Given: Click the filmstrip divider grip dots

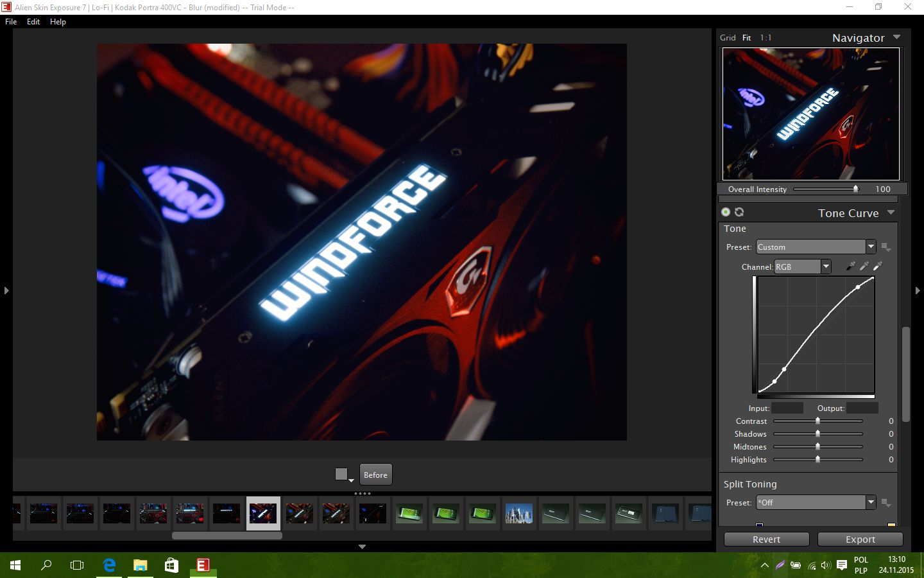Looking at the screenshot, I should (363, 494).
